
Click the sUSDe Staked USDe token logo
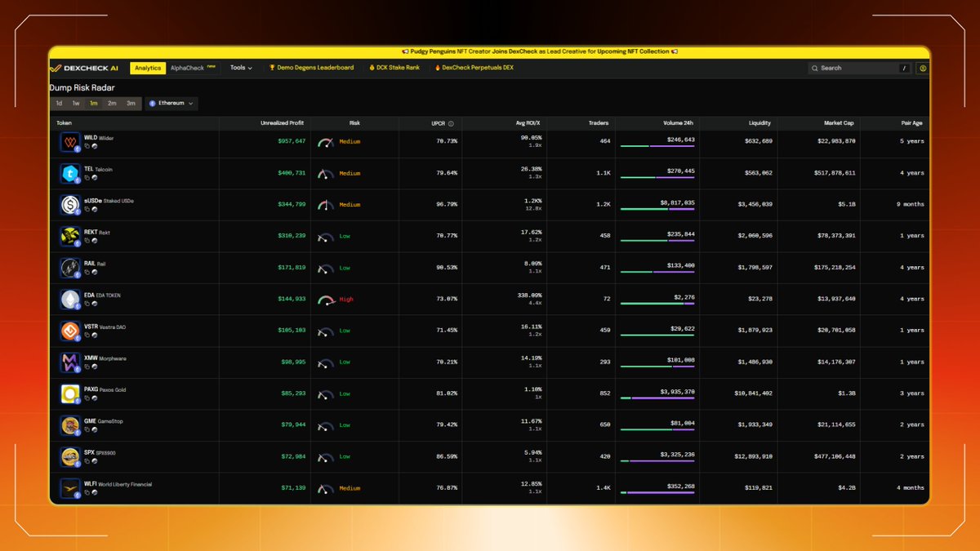pyautogui.click(x=69, y=204)
